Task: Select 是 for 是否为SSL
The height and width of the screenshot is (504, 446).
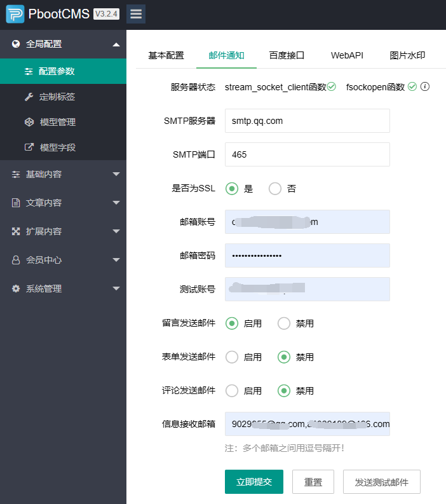Action: [x=232, y=189]
